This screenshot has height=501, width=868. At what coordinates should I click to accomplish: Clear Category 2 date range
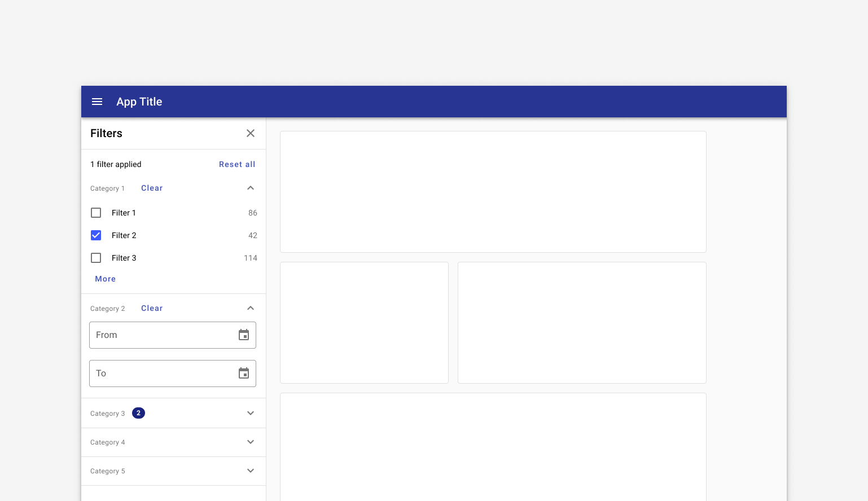(152, 308)
